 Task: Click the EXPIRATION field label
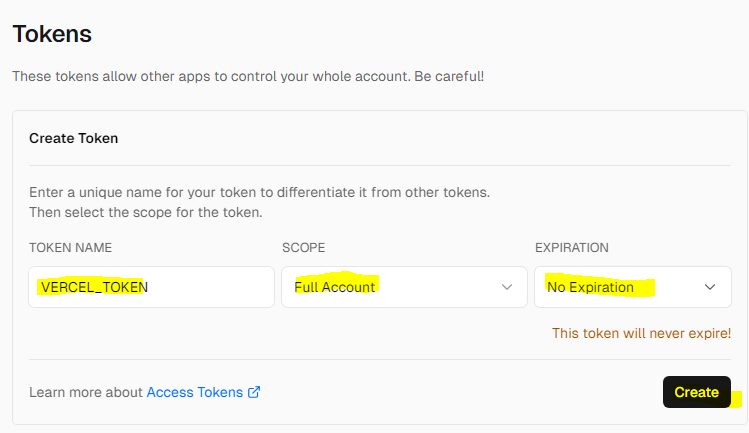tap(572, 248)
